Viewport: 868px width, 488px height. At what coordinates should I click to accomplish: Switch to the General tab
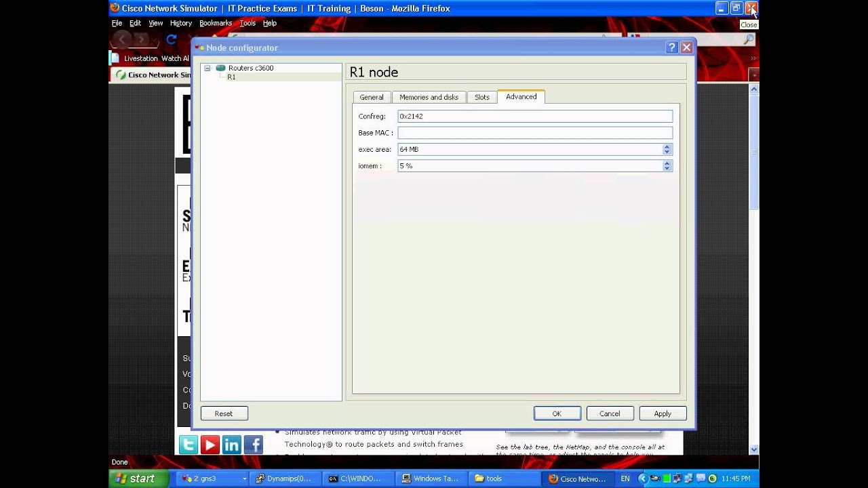pos(372,97)
